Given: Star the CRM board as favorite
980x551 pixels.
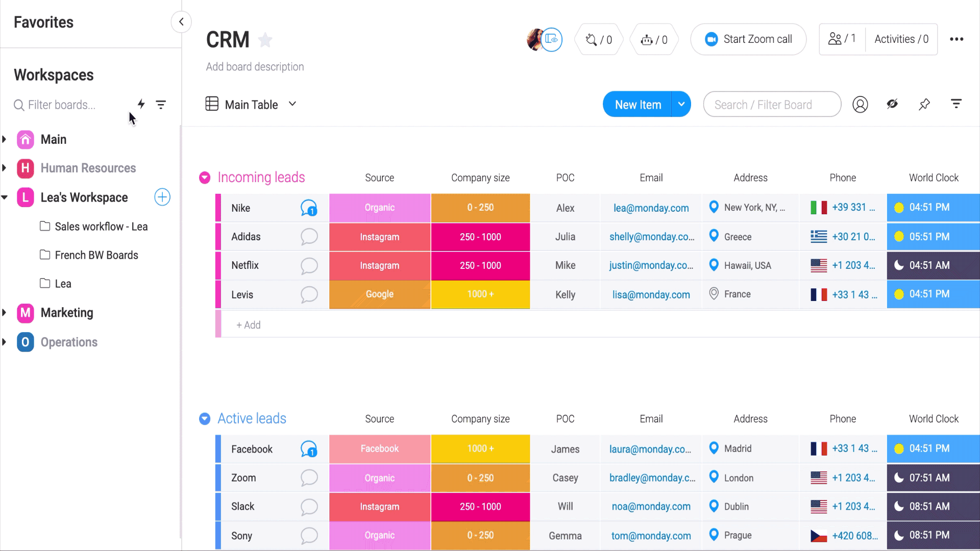Looking at the screenshot, I should click(x=265, y=40).
